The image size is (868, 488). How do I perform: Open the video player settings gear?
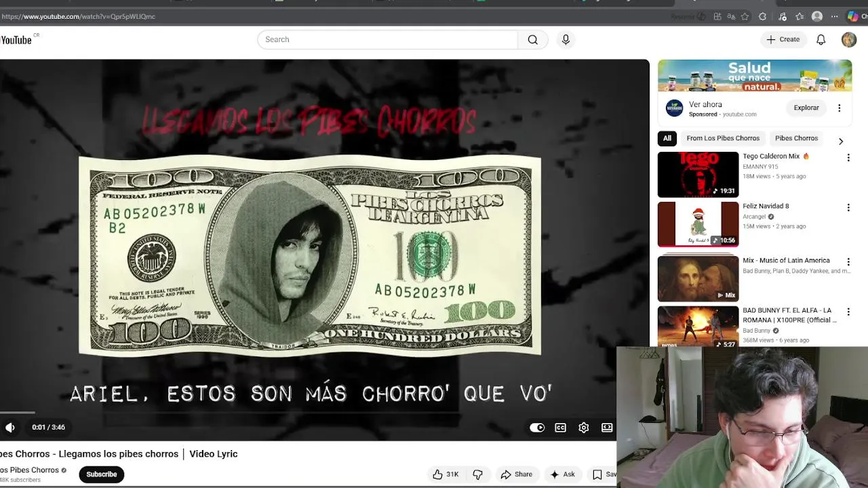pos(584,428)
